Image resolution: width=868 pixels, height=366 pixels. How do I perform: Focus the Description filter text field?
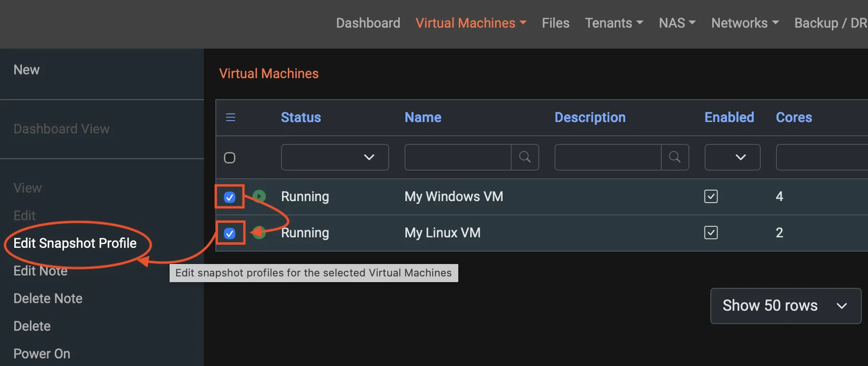click(x=608, y=157)
